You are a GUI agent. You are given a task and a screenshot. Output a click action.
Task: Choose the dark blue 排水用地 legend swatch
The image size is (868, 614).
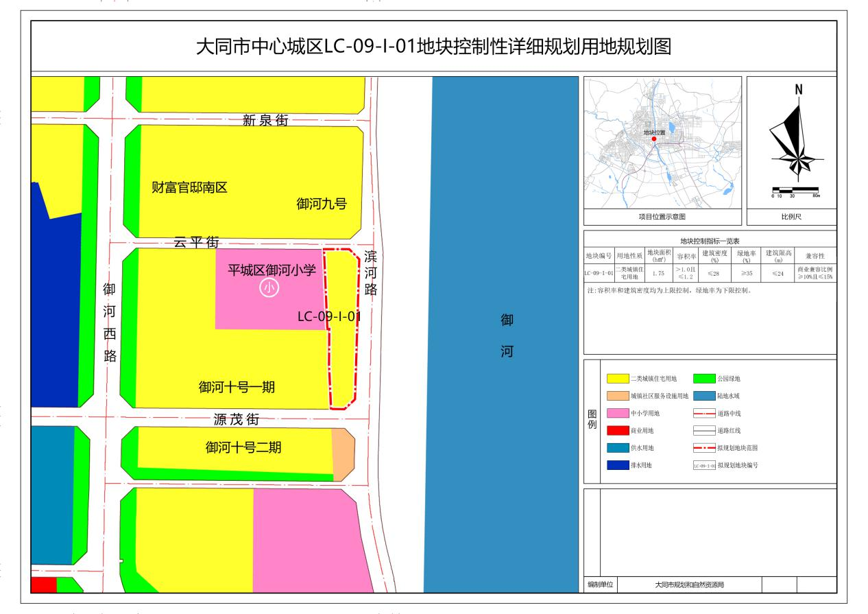(x=618, y=465)
